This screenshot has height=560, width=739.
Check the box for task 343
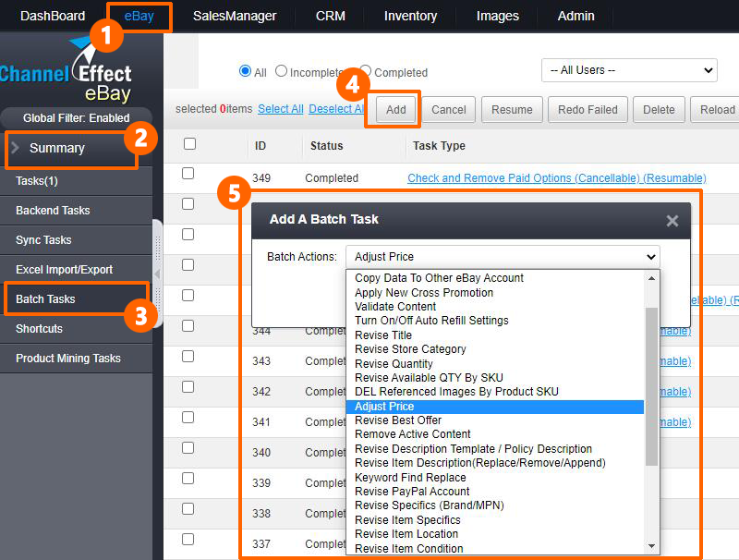point(188,357)
